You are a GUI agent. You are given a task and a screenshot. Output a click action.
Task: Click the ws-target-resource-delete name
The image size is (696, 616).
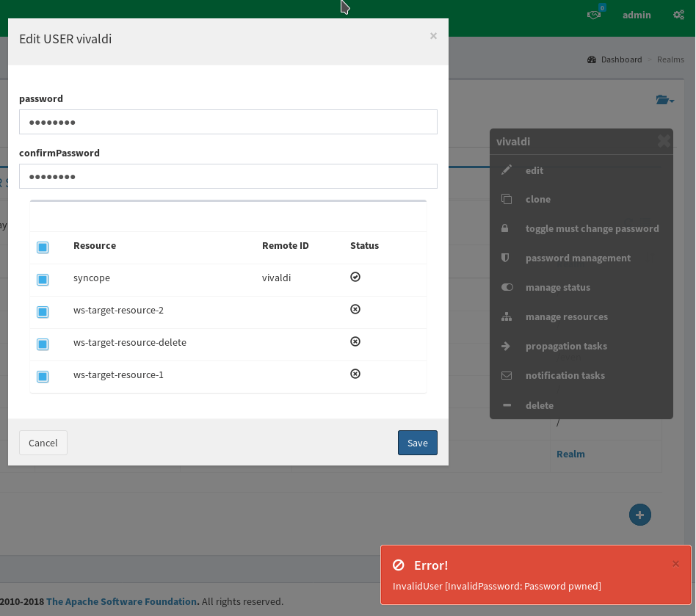(130, 343)
